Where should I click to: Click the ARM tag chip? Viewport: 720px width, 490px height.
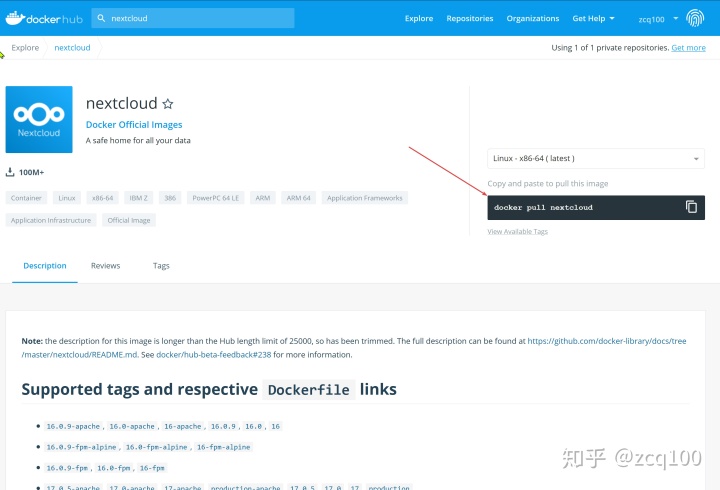[x=263, y=198]
